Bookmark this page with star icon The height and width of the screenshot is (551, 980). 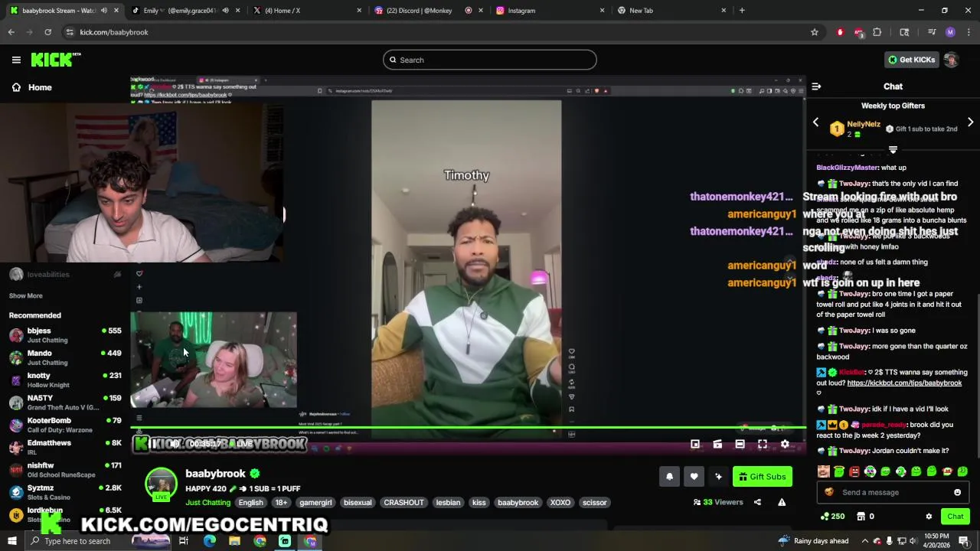coord(815,32)
